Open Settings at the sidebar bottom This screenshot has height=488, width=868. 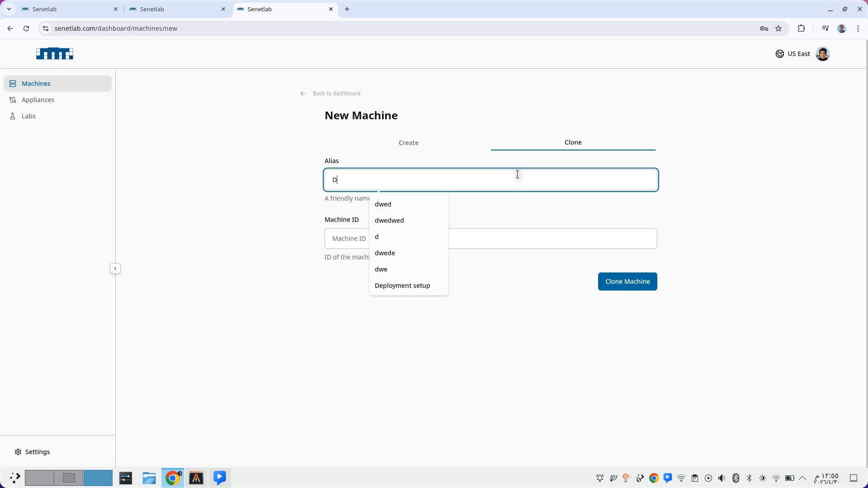point(37,452)
